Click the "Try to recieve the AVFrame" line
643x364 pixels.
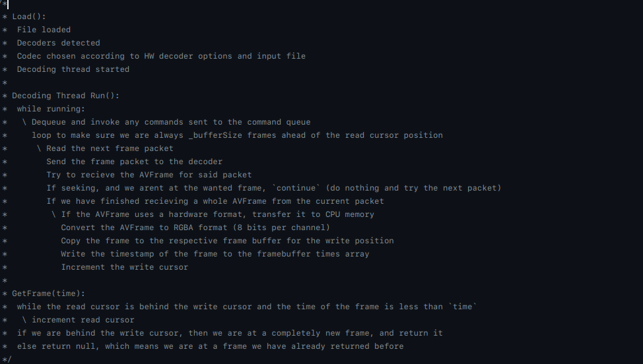149,175
